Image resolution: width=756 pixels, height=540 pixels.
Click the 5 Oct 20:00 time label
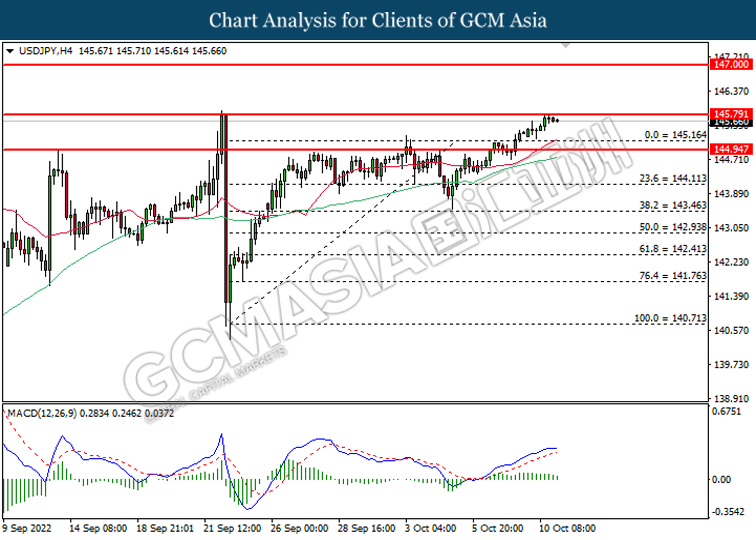point(498,528)
